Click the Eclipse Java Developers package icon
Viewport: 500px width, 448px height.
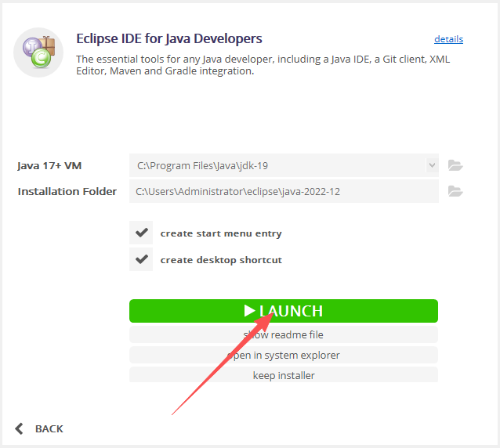tap(38, 52)
